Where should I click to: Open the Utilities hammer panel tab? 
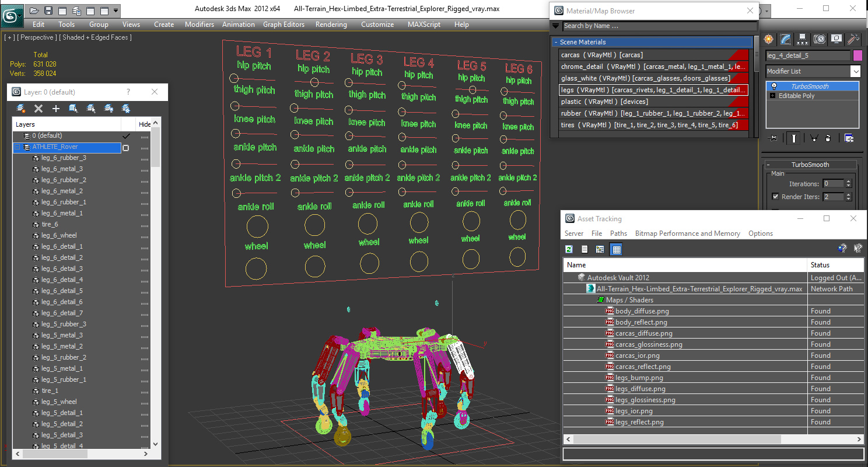tap(853, 39)
